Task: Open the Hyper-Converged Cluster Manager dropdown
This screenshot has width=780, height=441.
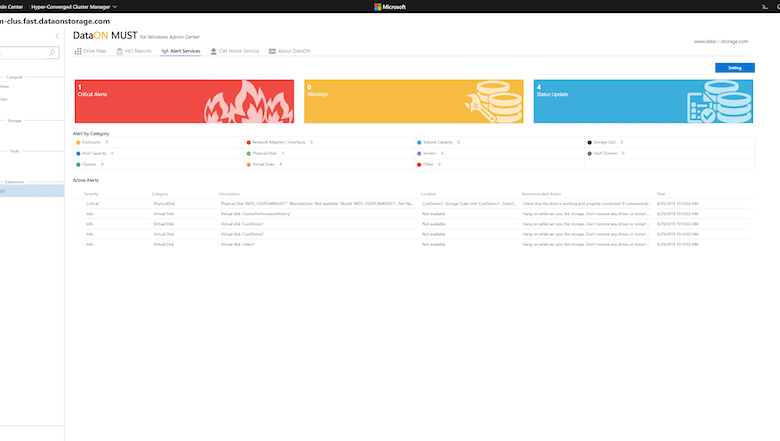Action: coord(74,7)
